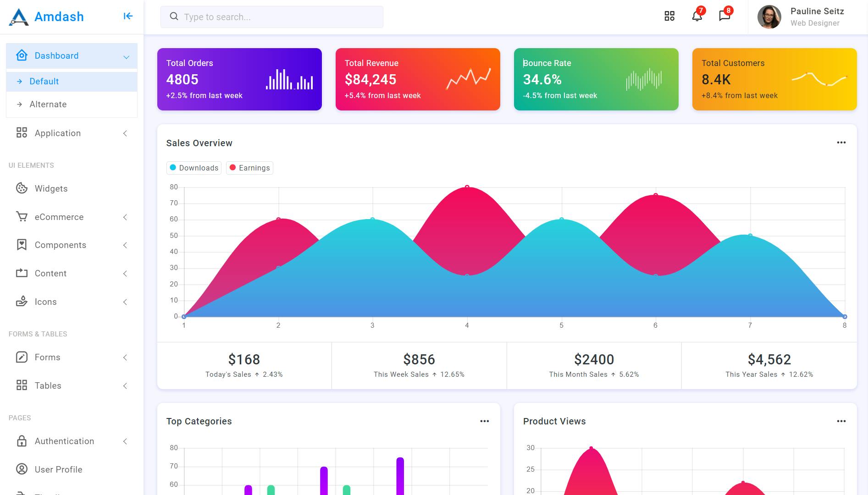This screenshot has width=868, height=495.
Task: Expand the Tables submenu chevron
Action: coord(125,386)
